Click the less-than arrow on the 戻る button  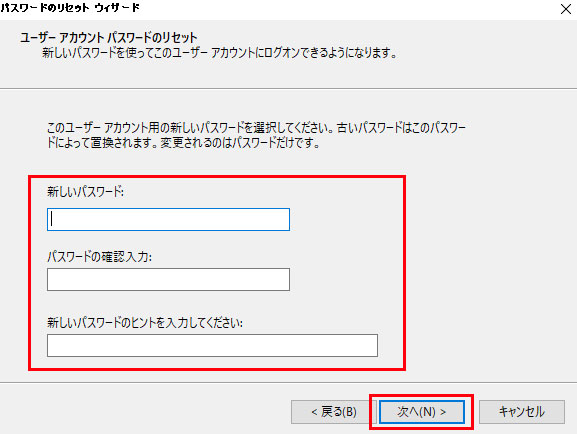tap(314, 412)
